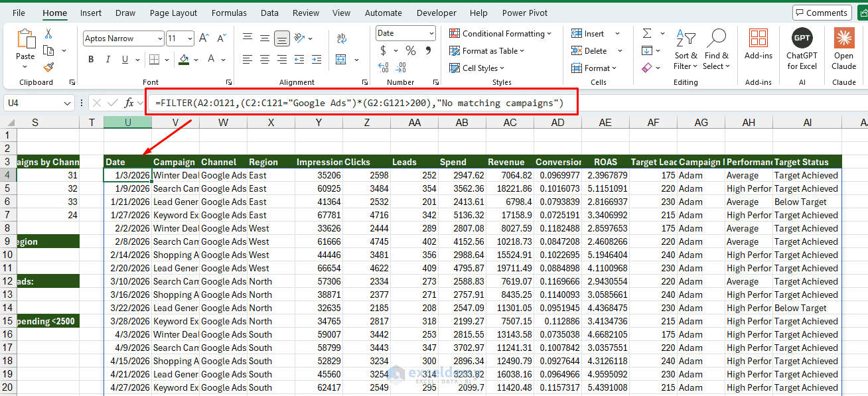Apply Accounting dollar number format
The height and width of the screenshot is (396, 868).
tap(383, 51)
